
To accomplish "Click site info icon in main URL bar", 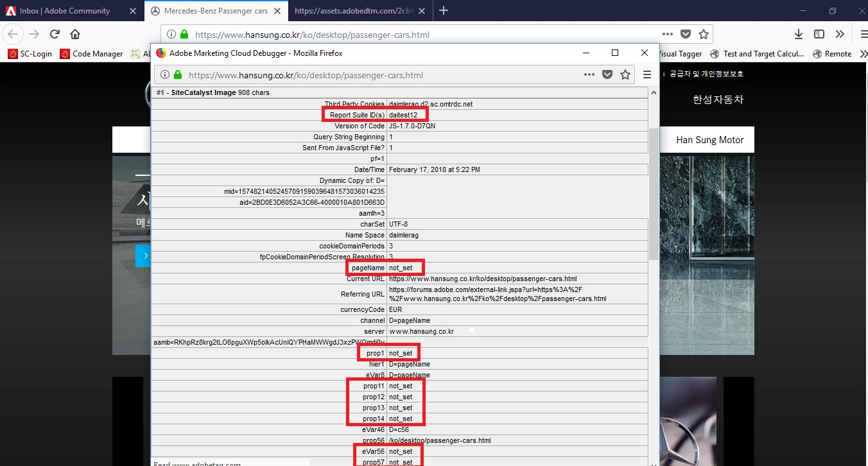I will (171, 35).
